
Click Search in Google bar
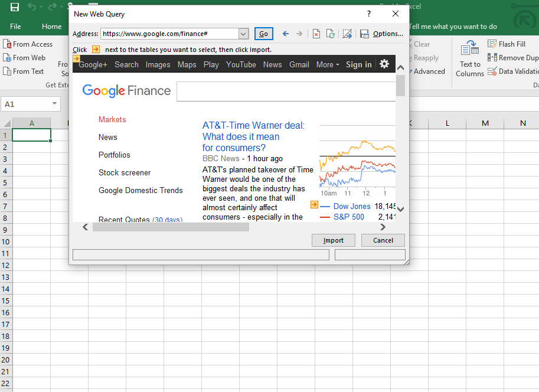pos(126,65)
